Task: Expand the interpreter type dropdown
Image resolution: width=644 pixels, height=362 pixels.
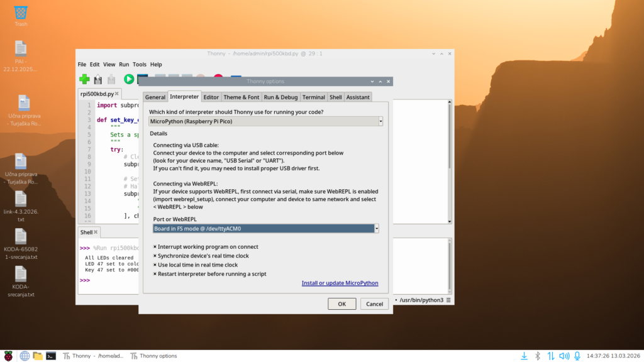Action: click(380, 121)
